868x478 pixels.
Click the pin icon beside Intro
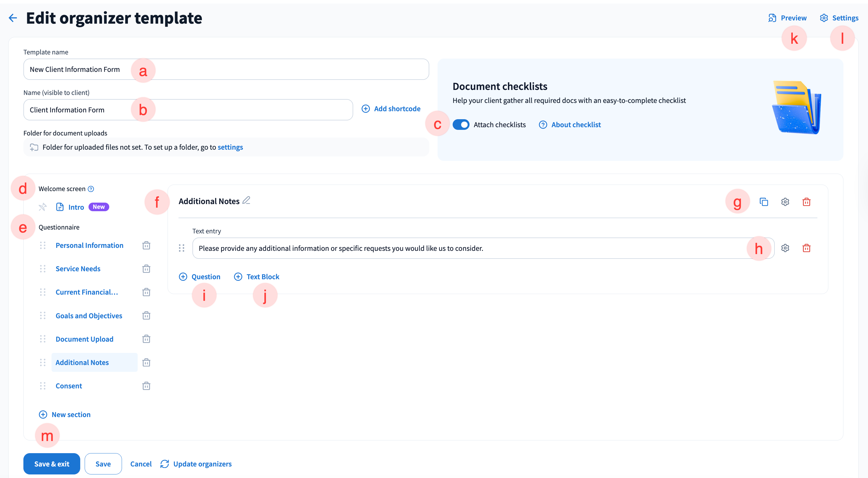pos(42,207)
